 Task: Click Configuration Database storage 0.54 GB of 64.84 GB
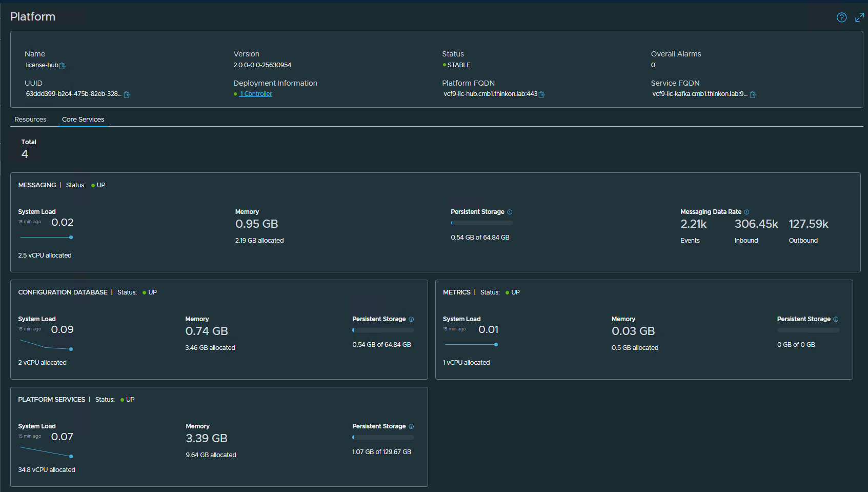pyautogui.click(x=382, y=345)
